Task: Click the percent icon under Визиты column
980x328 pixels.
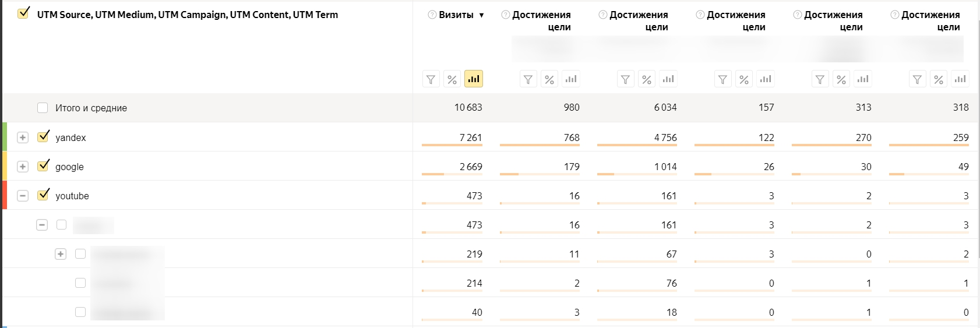Action: pyautogui.click(x=452, y=79)
